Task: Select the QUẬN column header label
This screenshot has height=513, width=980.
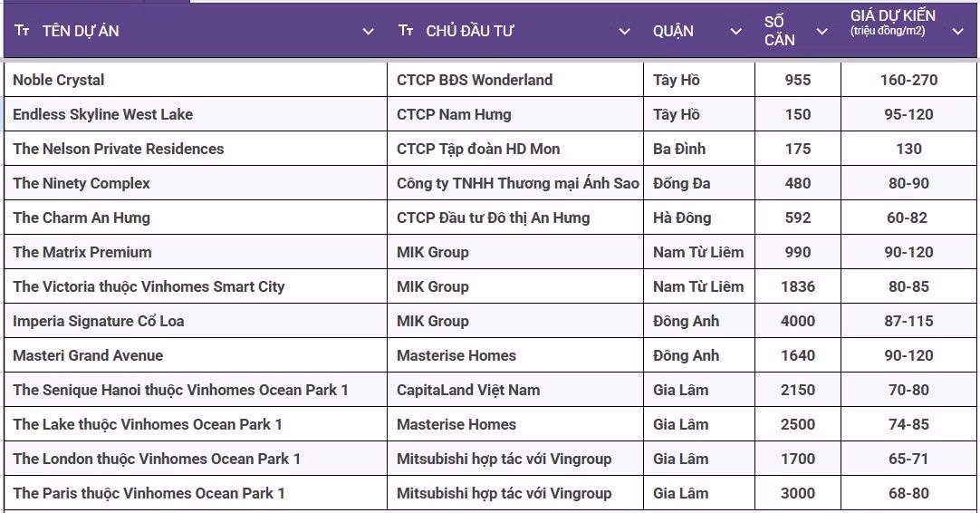Action: click(673, 31)
